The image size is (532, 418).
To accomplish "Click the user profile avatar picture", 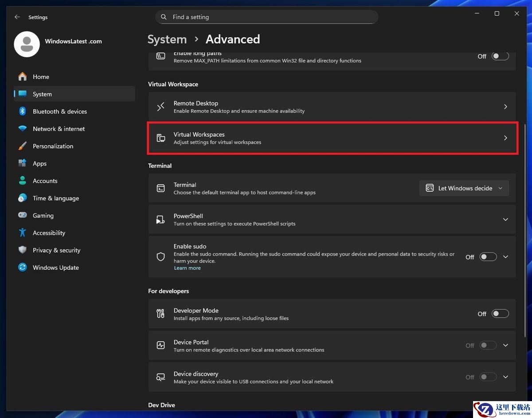I will click(x=27, y=44).
